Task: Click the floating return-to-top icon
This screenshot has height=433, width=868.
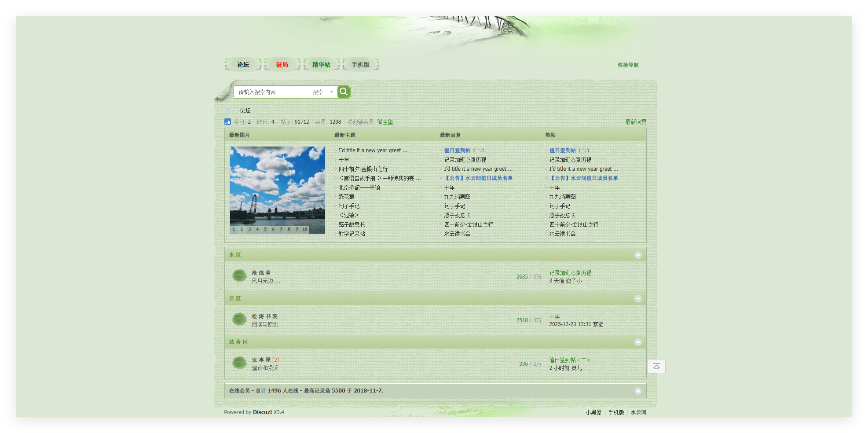Action: [656, 366]
